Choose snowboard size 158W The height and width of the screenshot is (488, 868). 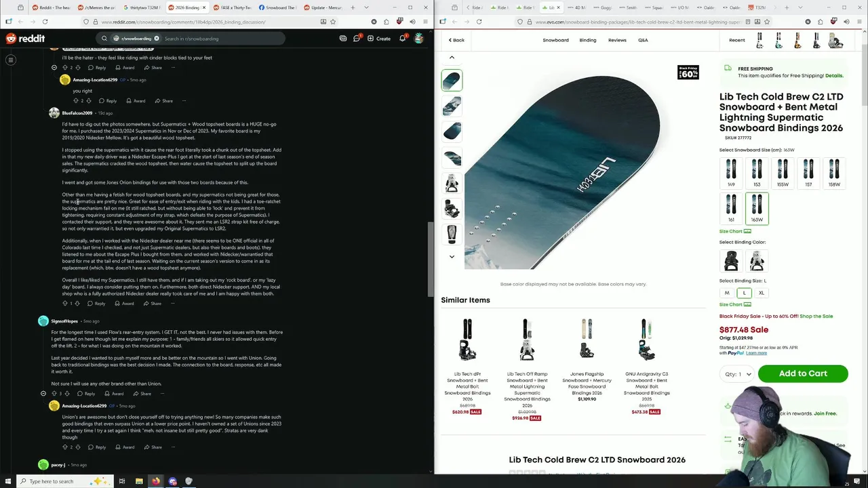coord(834,173)
